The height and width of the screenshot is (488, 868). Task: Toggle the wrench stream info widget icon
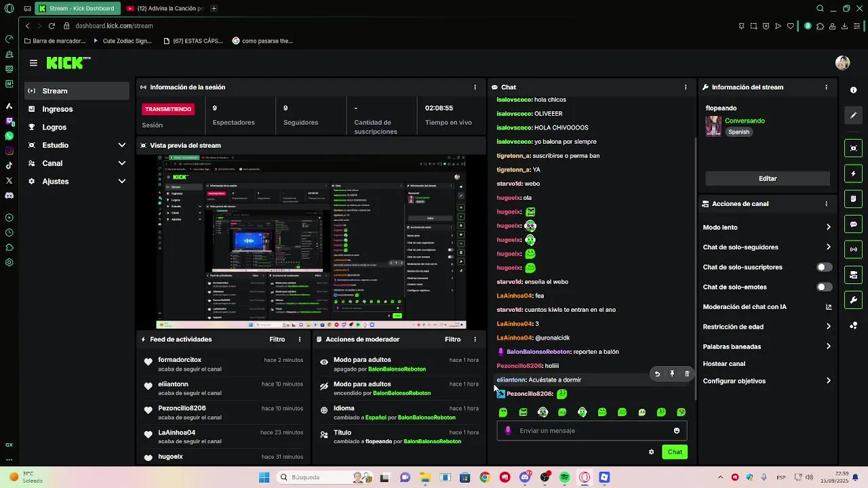click(853, 300)
